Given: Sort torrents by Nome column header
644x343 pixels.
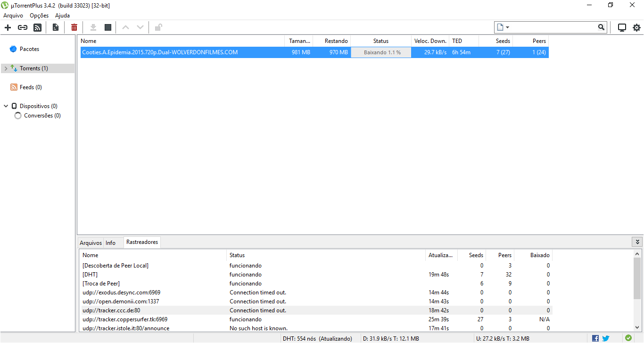Looking at the screenshot, I should point(182,41).
